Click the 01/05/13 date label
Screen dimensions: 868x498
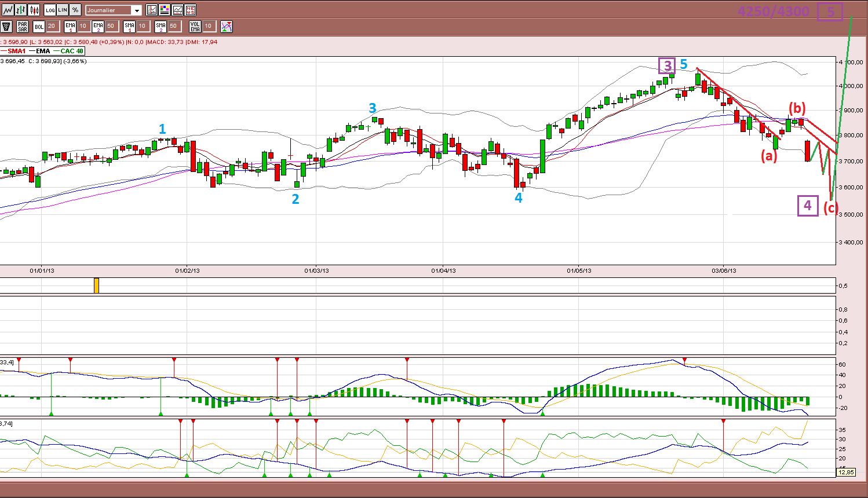579,270
